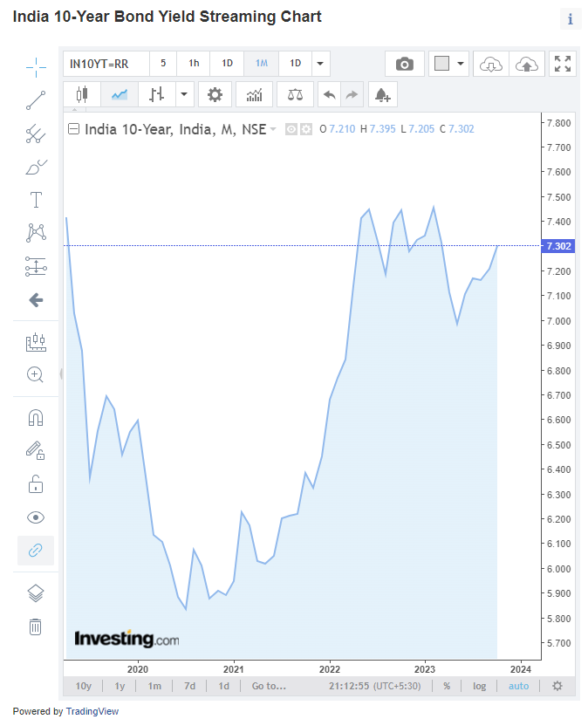Enable magnet mode
Image resolution: width=588 pixels, height=719 pixels.
point(36,417)
